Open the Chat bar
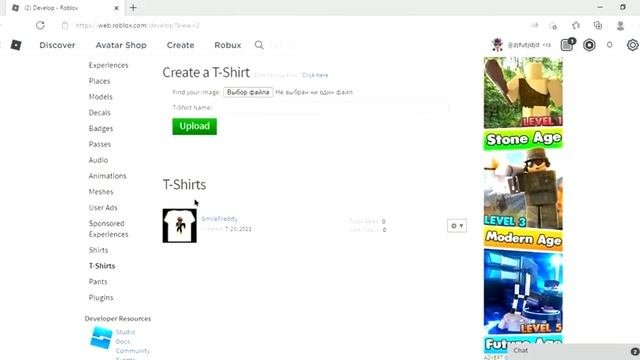640x360 pixels. point(573,351)
